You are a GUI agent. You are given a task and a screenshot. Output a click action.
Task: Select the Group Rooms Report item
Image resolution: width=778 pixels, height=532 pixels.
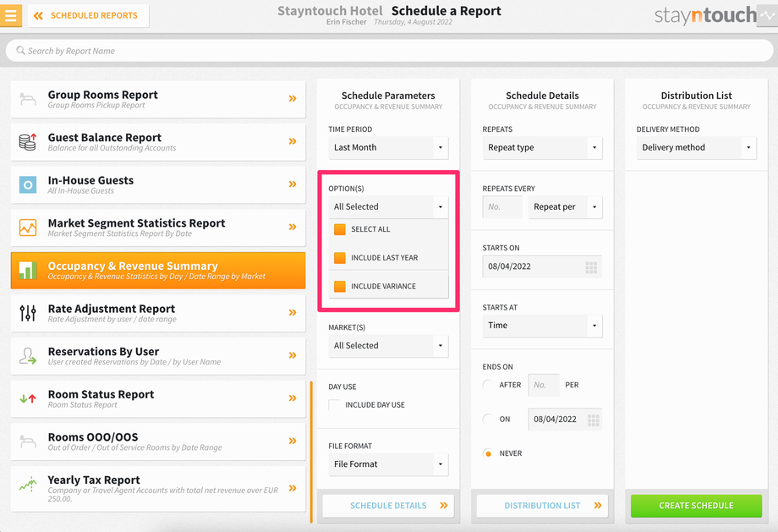point(158,99)
